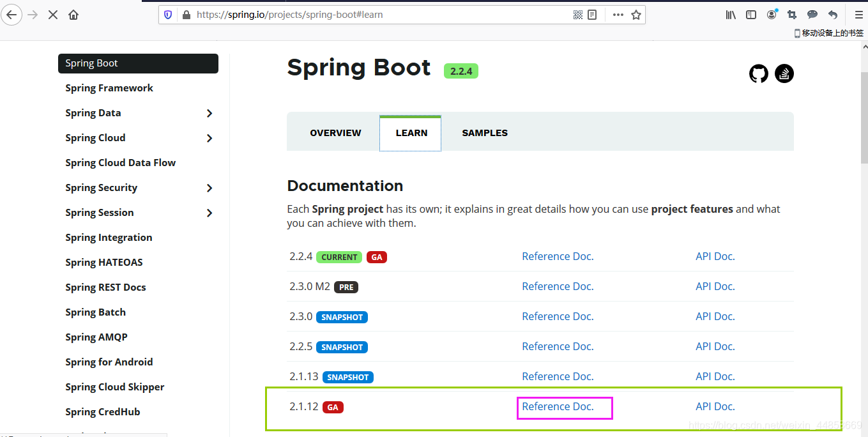The image size is (868, 437).
Task: Switch to the OVERVIEW tab
Action: coord(335,133)
